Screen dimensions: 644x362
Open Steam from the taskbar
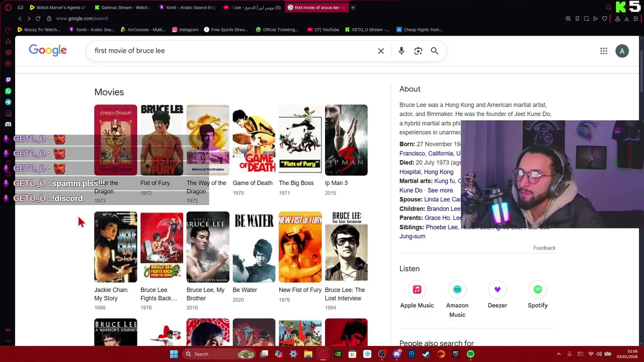pyautogui.click(x=426, y=354)
